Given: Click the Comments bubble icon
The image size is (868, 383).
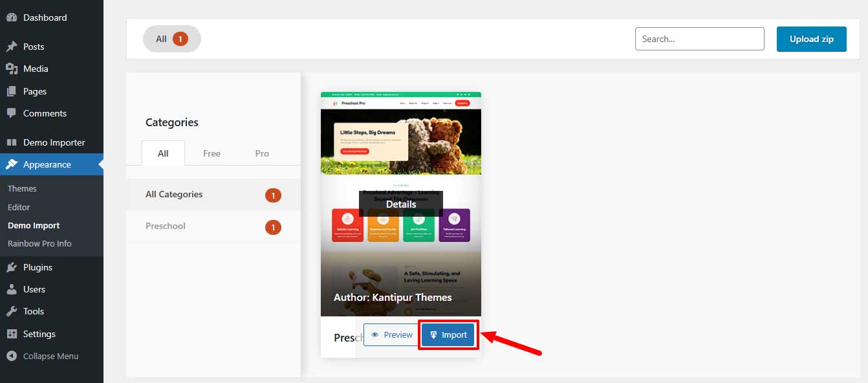Looking at the screenshot, I should click(x=12, y=113).
